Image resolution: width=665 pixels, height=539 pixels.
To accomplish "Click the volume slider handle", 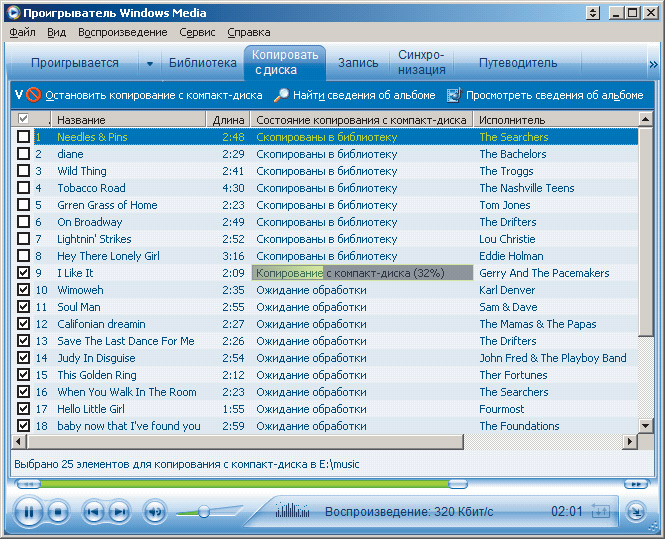I will pyautogui.click(x=203, y=511).
